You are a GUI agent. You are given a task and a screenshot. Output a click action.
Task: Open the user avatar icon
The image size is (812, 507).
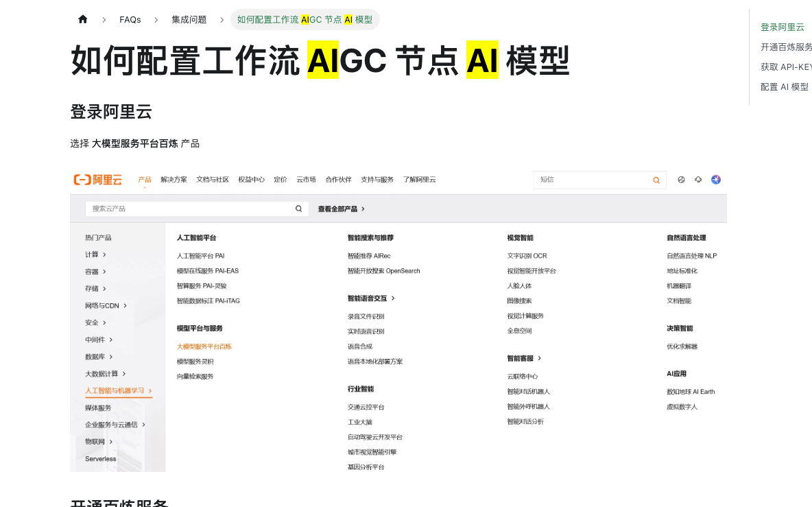(716, 180)
